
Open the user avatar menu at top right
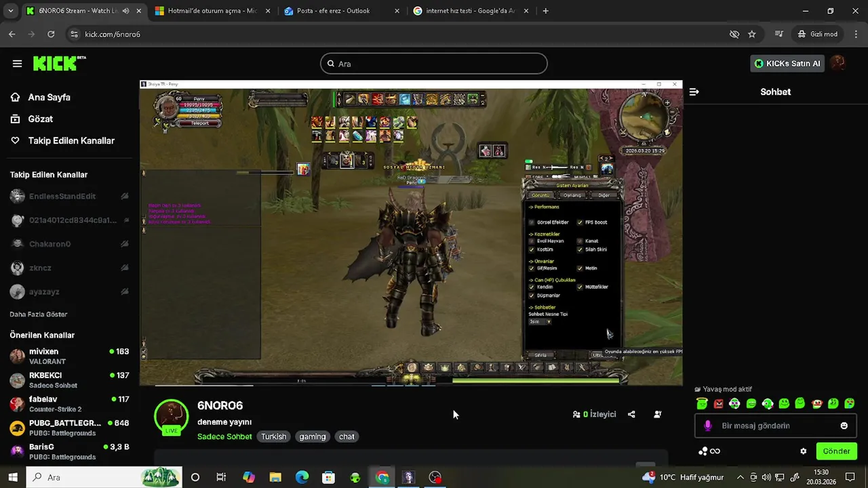(838, 63)
